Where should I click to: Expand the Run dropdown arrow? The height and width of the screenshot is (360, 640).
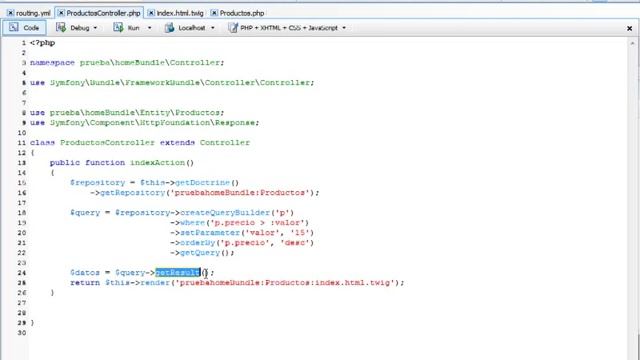[x=149, y=28]
